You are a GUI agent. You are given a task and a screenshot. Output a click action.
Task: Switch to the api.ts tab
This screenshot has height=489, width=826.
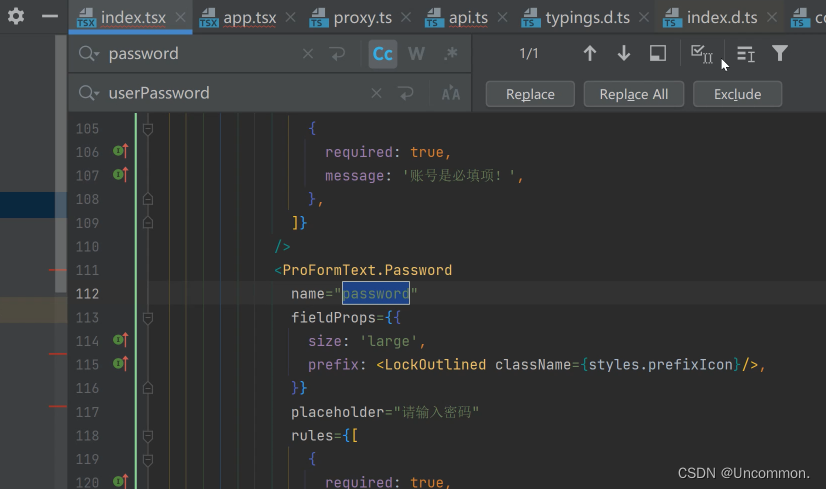pyautogui.click(x=468, y=17)
